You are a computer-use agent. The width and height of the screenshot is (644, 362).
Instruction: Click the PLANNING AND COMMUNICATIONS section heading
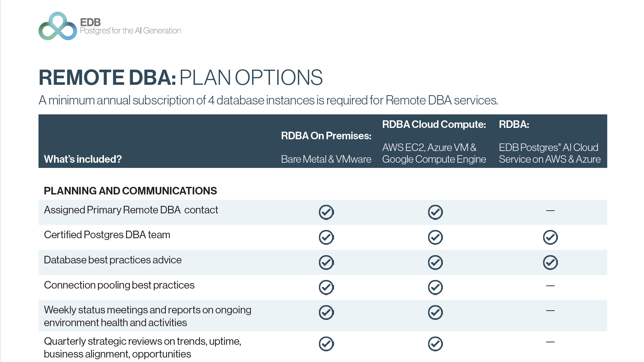point(131,191)
